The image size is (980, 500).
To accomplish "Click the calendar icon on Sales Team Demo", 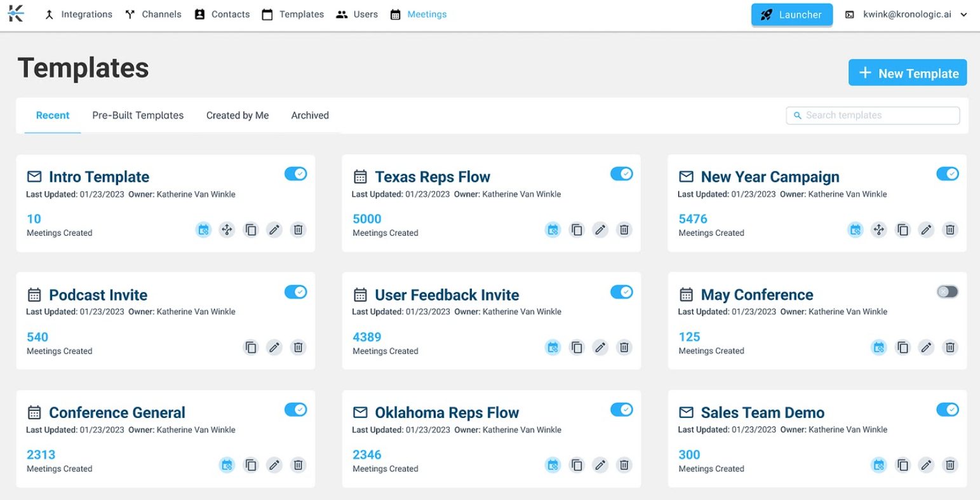I will [878, 465].
